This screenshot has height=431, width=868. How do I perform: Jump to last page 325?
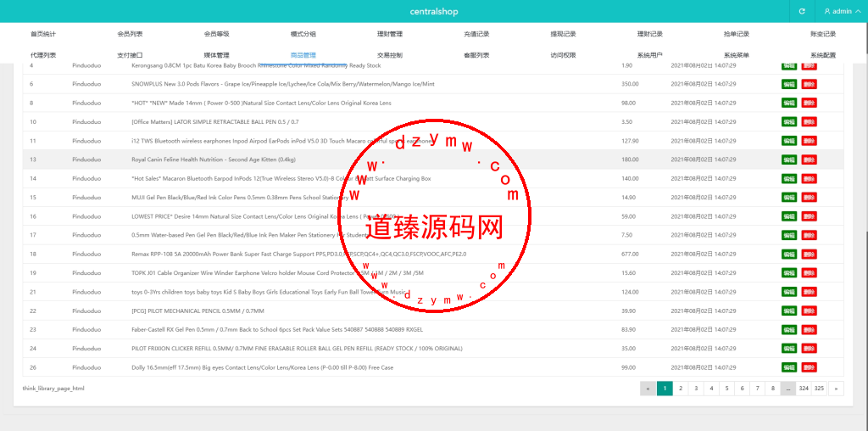[x=820, y=389]
